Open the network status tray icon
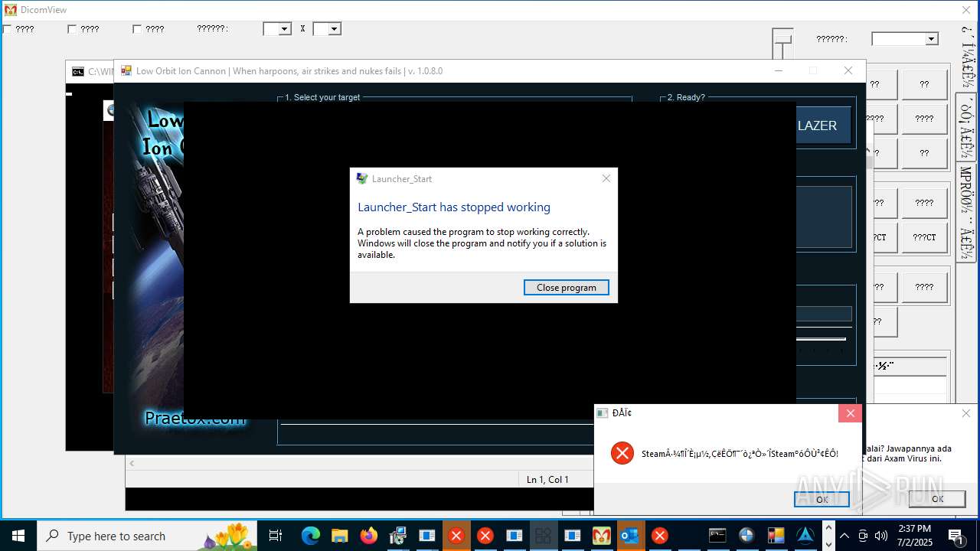 click(863, 536)
